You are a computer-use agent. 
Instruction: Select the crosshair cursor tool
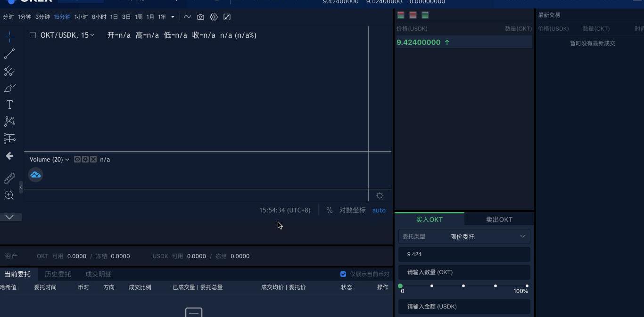tap(9, 37)
